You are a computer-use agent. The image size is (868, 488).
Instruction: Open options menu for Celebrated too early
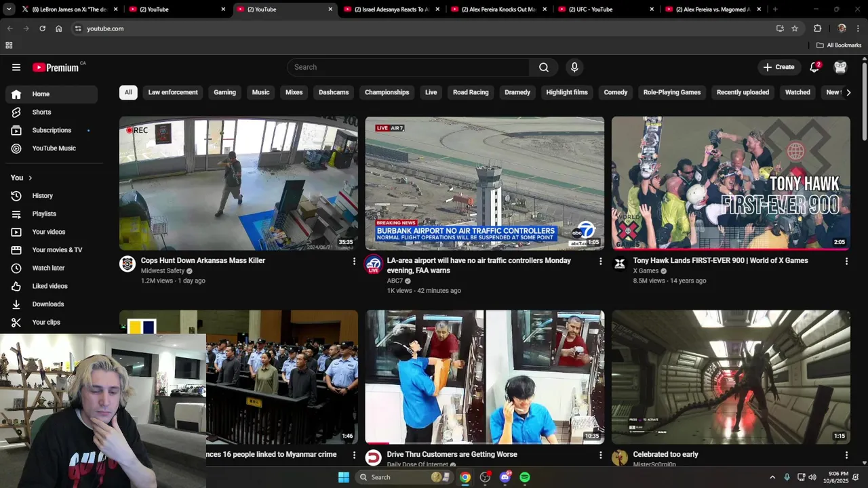pyautogui.click(x=846, y=455)
